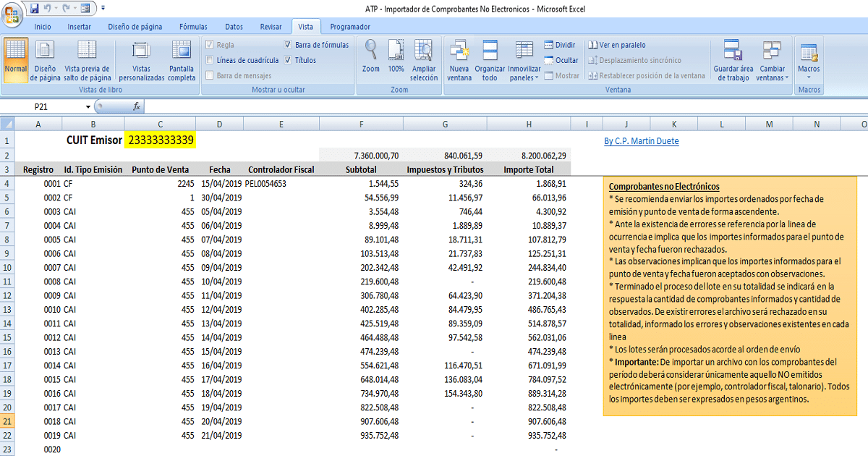Switch to Normal view
Screen dimensions: 868x456
pos(16,59)
